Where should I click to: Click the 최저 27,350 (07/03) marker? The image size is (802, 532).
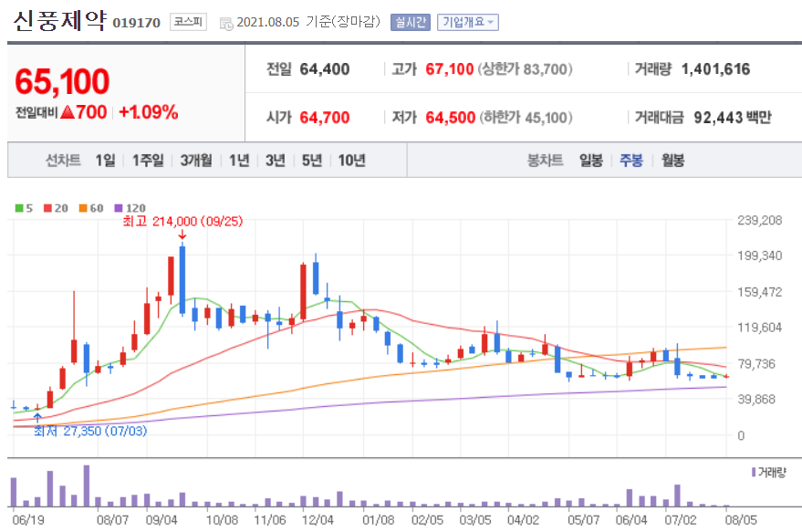click(90, 432)
